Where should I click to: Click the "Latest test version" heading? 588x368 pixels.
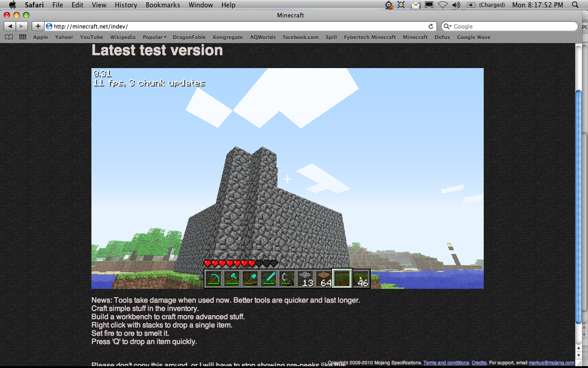[157, 50]
